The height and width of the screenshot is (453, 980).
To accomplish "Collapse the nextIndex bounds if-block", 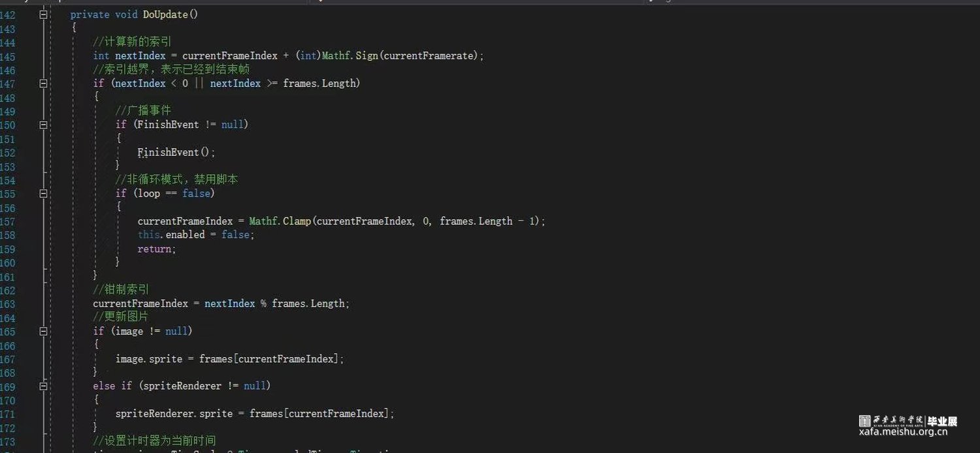I will pos(43,84).
